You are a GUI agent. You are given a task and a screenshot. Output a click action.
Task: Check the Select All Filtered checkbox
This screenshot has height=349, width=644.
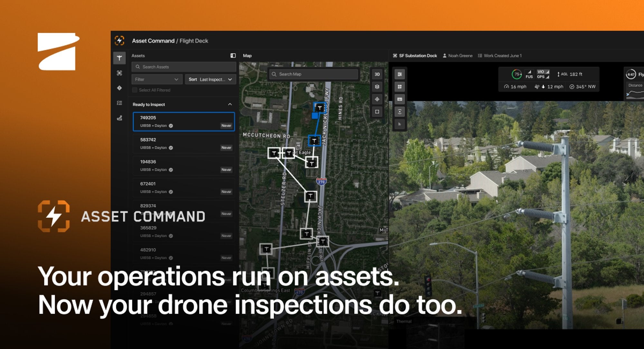point(135,90)
